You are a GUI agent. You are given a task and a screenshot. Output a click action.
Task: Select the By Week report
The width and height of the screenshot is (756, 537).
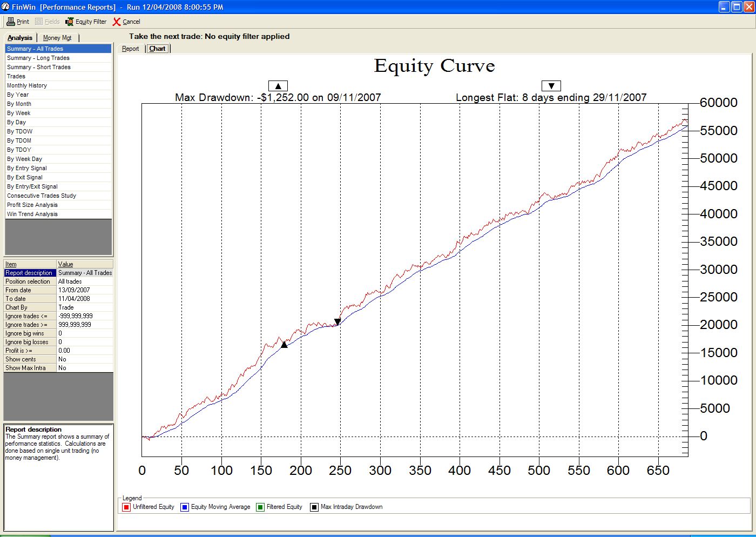[x=58, y=113]
